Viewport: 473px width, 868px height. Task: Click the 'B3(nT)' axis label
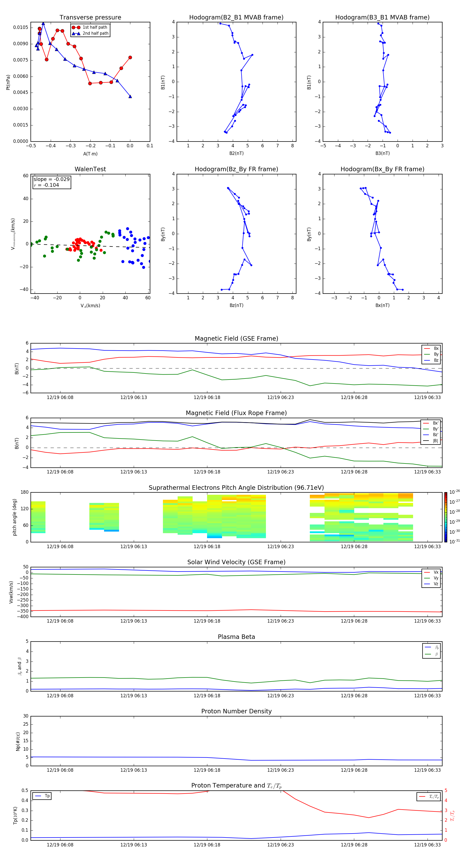tap(382, 153)
